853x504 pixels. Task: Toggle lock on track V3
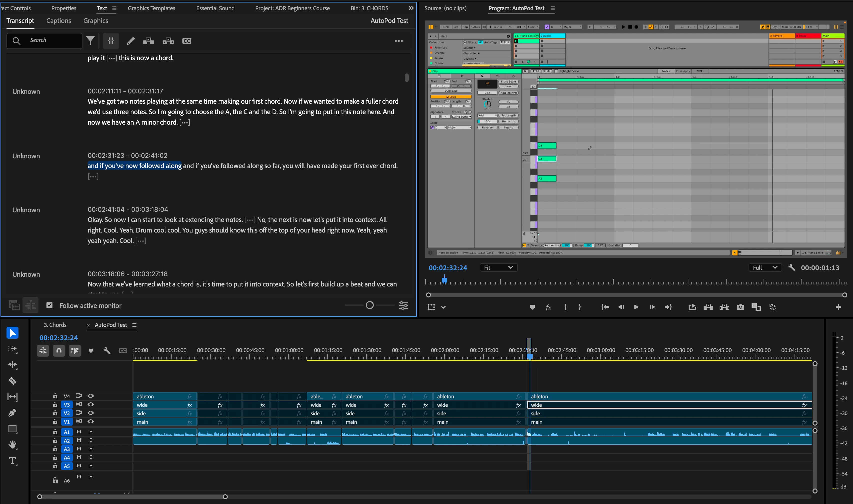pos(55,405)
